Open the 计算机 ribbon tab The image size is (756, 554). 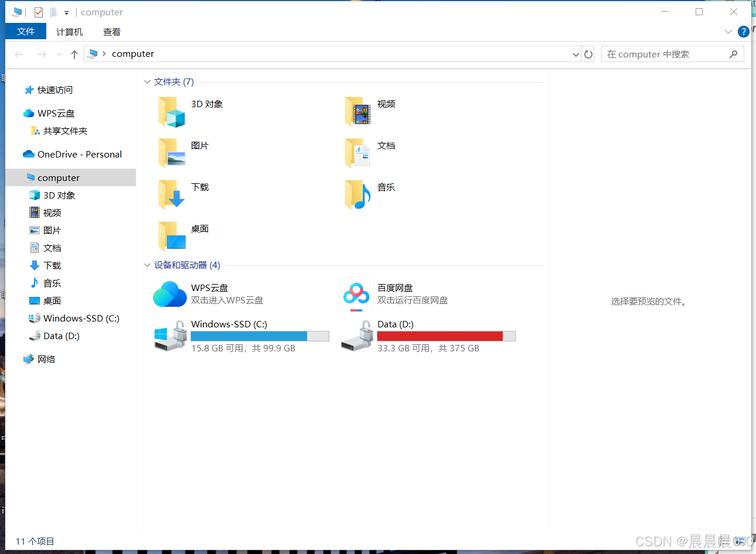coord(69,32)
